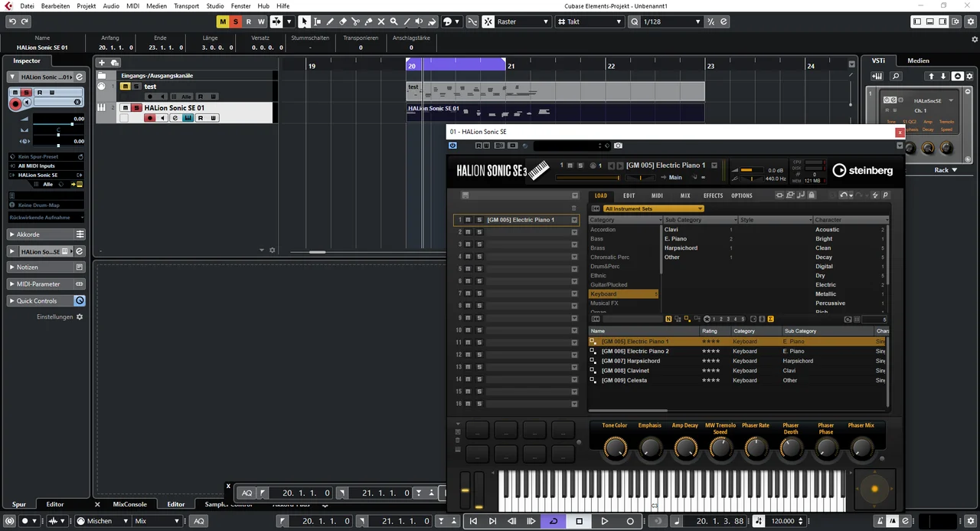Open Einstellungen gear in the Inspector
The height and width of the screenshot is (531, 980).
pos(80,316)
